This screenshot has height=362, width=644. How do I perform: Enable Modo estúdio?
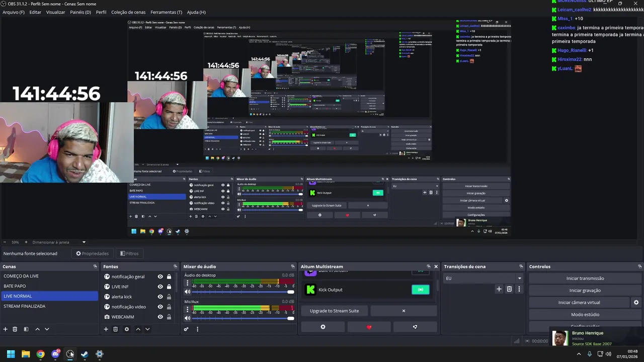[585, 315]
